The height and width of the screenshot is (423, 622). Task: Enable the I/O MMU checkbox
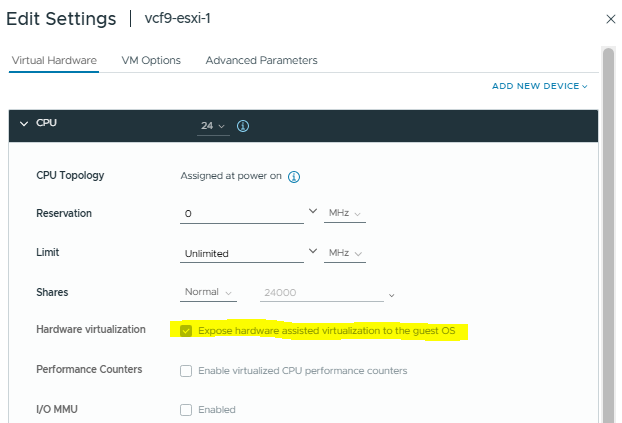pos(187,409)
